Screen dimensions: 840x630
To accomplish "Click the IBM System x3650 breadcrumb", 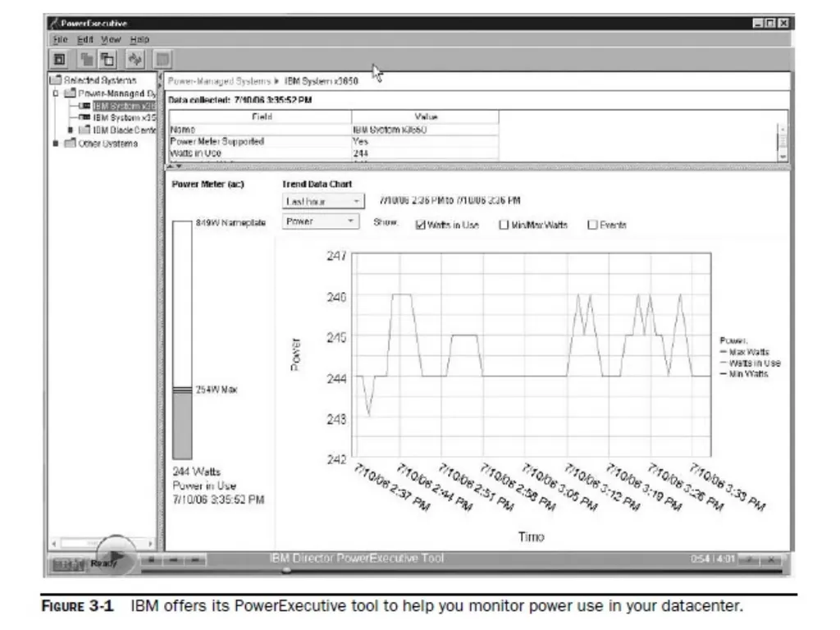I will point(321,81).
